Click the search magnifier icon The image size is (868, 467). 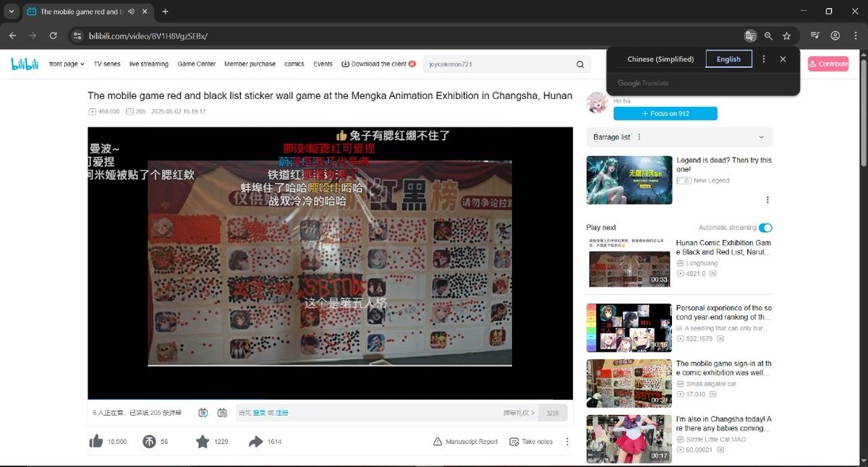[x=580, y=64]
